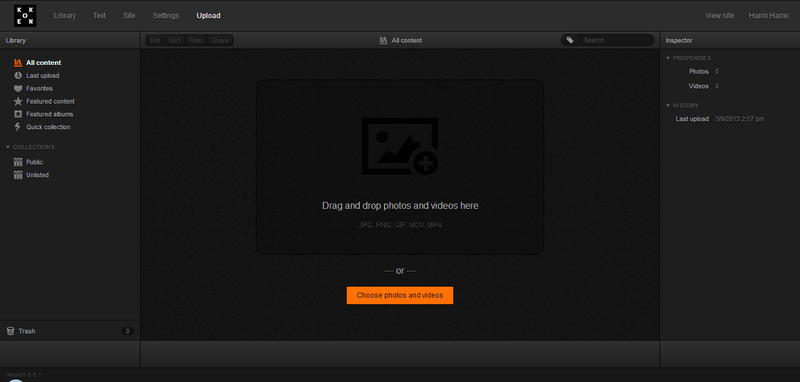Select Favorites in sidebar
The height and width of the screenshot is (382, 800).
point(39,88)
